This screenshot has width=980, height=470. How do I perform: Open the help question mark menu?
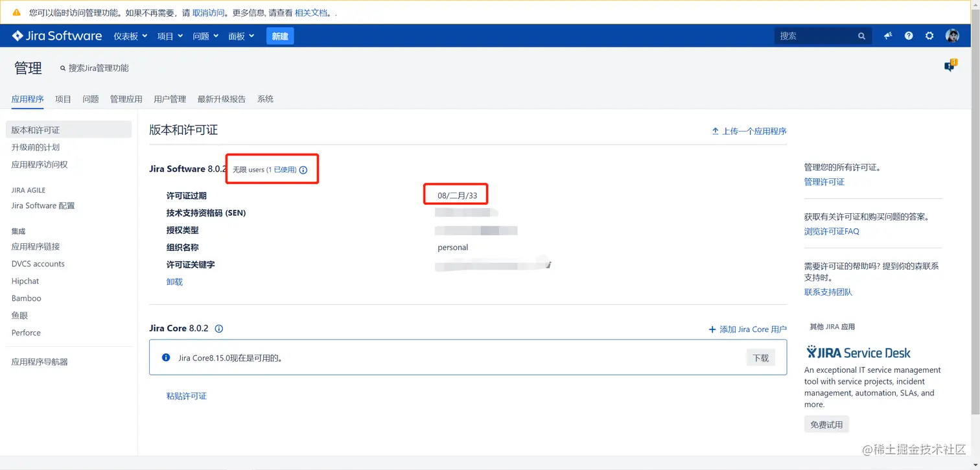[x=909, y=36]
